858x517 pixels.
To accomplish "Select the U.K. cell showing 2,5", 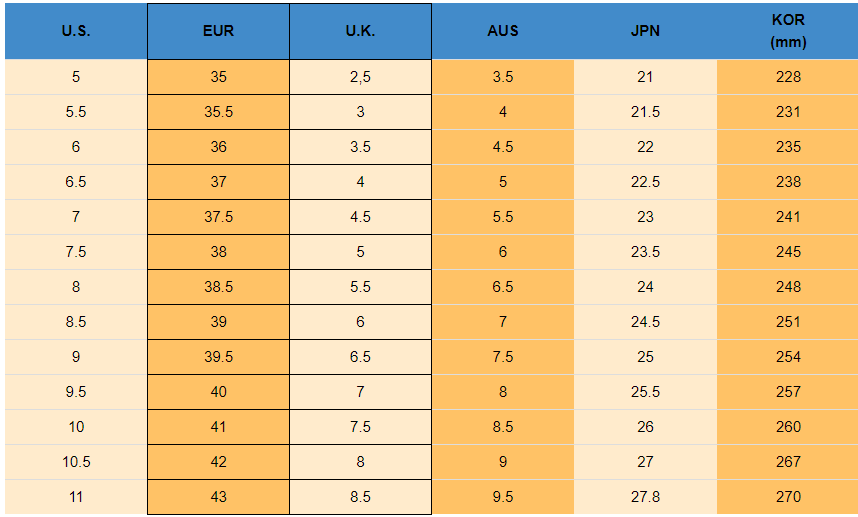I will (360, 77).
